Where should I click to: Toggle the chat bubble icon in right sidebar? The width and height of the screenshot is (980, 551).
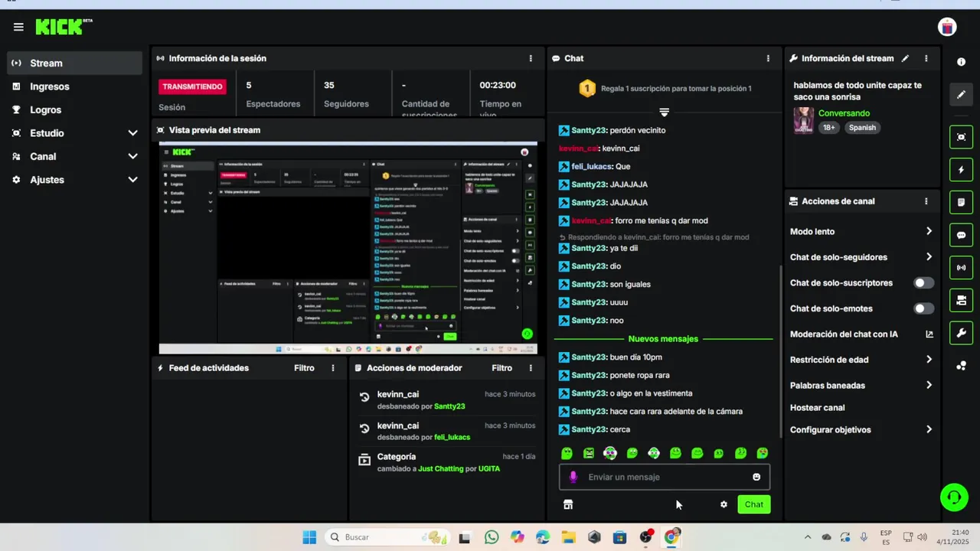pos(962,235)
